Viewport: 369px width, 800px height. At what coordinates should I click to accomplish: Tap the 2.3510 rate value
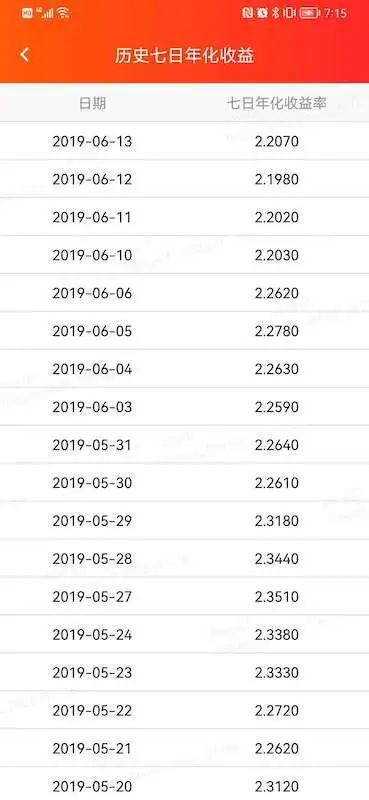(x=277, y=596)
